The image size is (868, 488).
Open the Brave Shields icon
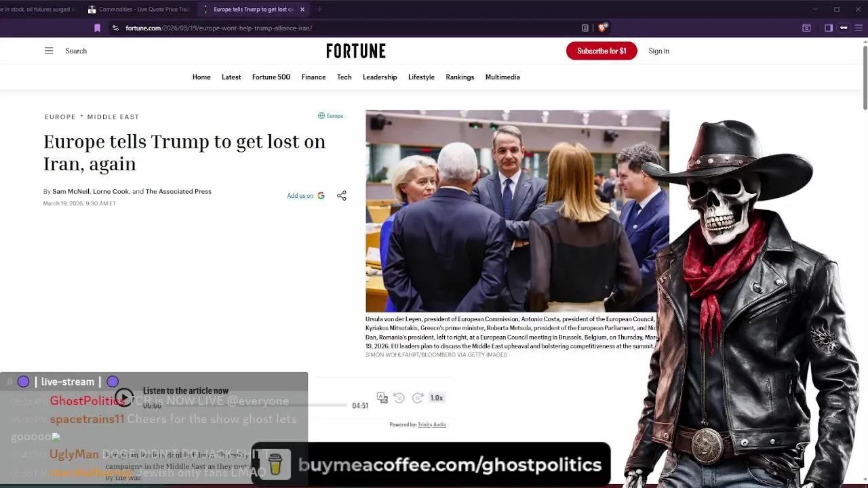click(602, 28)
